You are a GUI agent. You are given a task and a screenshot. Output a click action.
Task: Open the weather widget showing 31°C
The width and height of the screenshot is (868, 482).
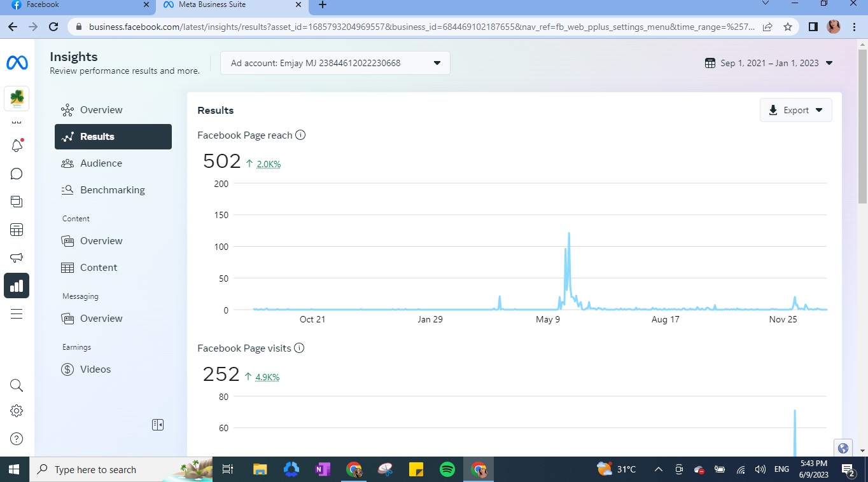tap(617, 469)
